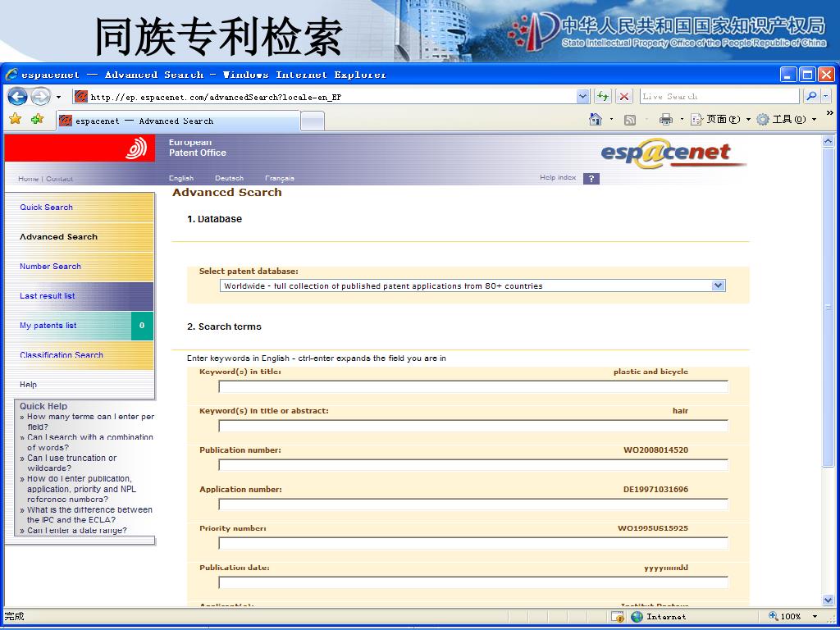Open Last result list in sidebar
Screen dimensions: 840x630
[x=47, y=295]
